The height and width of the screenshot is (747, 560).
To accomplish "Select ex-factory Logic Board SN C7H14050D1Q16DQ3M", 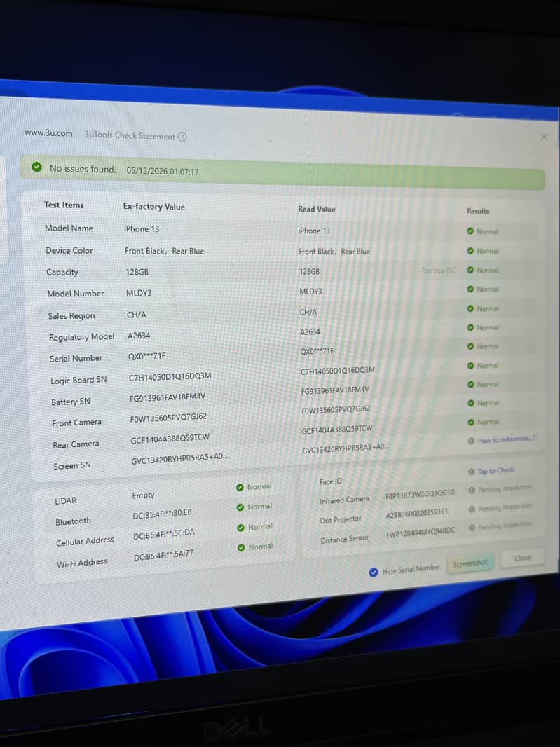I will pyautogui.click(x=170, y=376).
